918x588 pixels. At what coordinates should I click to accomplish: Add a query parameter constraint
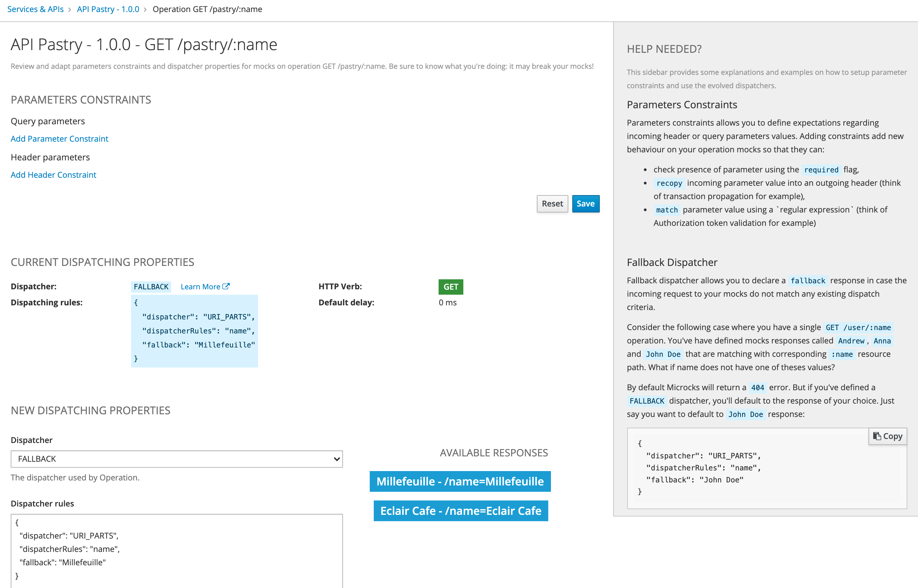(59, 139)
